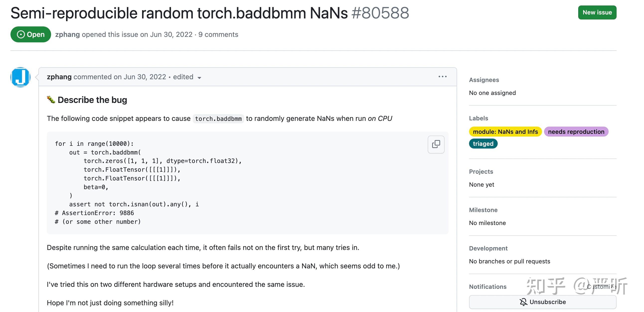Click the Development sidebar heading
Viewport: 644px width, 312px height.
pos(488,248)
